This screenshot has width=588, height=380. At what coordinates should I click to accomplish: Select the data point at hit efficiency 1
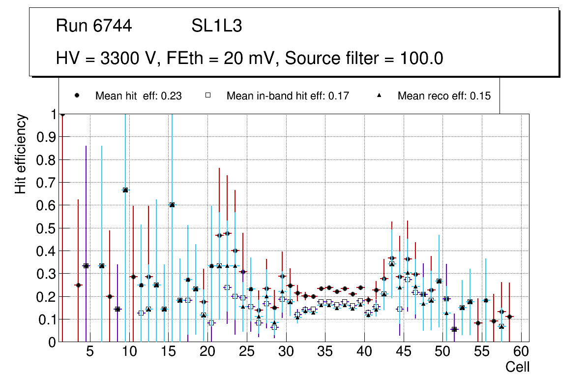(x=62, y=114)
